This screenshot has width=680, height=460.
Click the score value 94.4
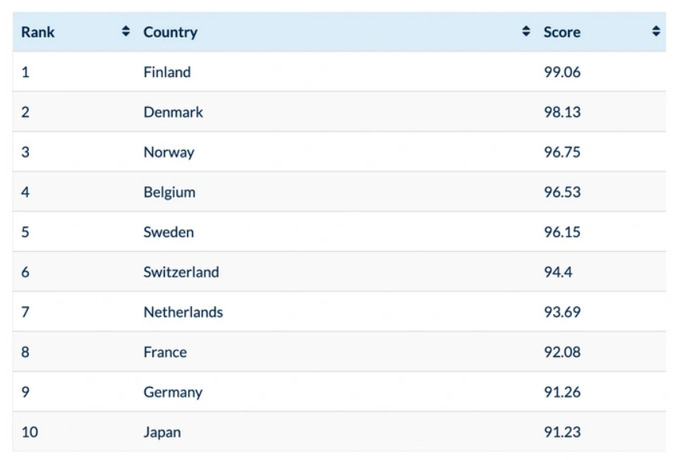pyautogui.click(x=558, y=272)
